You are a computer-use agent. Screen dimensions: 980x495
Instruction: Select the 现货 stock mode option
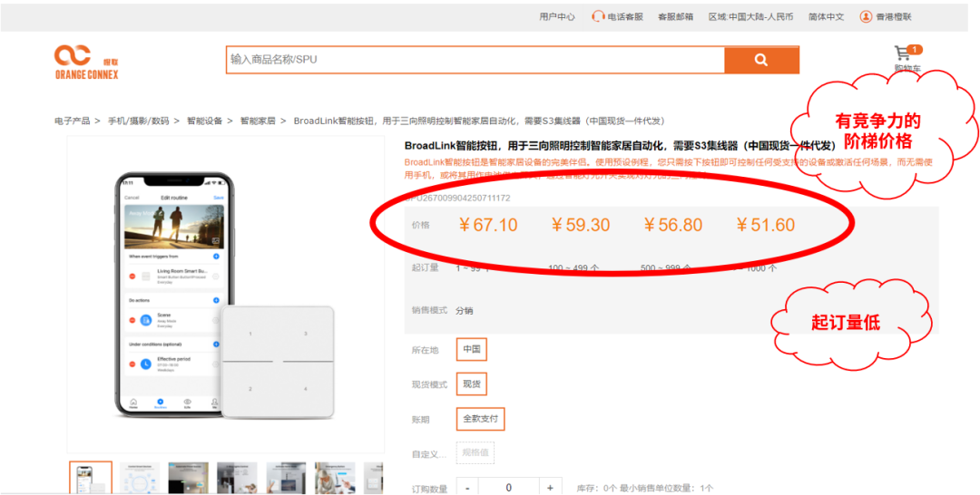(x=471, y=383)
